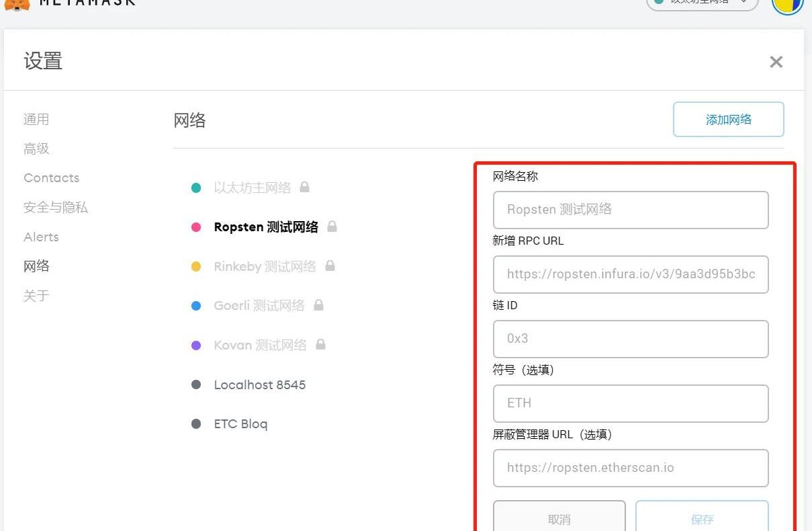Click yellow dot of Rinkeby network
The width and height of the screenshot is (812, 531).
click(x=196, y=267)
